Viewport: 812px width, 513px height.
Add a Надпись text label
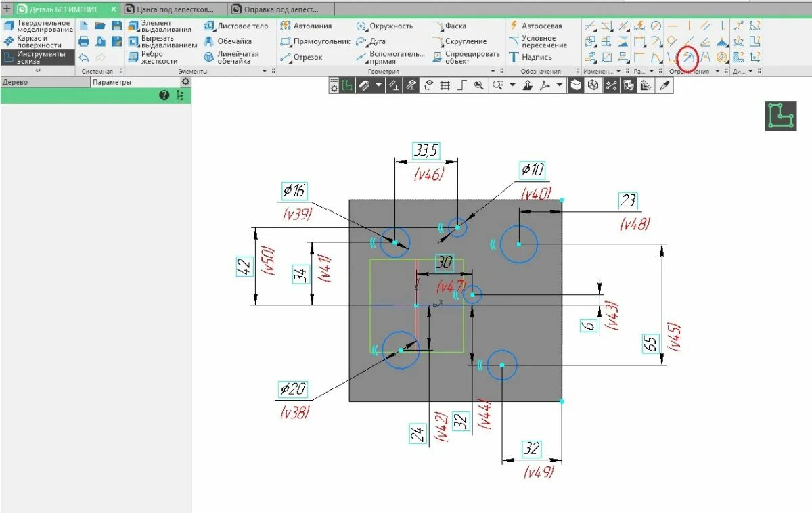(x=531, y=58)
